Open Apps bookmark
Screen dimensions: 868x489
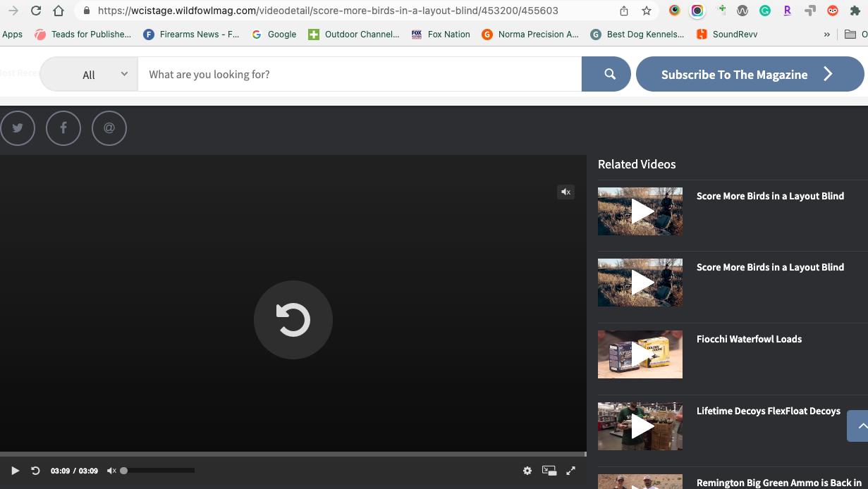(x=12, y=34)
